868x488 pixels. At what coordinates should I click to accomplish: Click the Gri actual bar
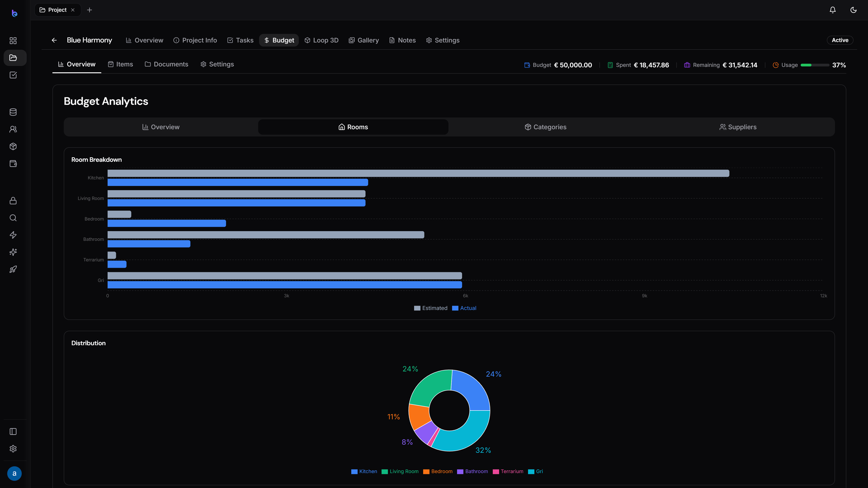click(x=284, y=285)
